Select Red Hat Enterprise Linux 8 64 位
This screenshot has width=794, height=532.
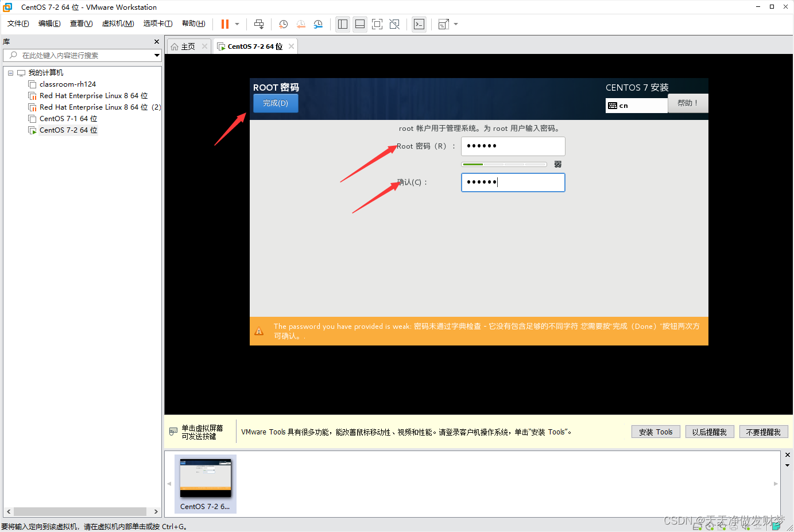coord(94,96)
